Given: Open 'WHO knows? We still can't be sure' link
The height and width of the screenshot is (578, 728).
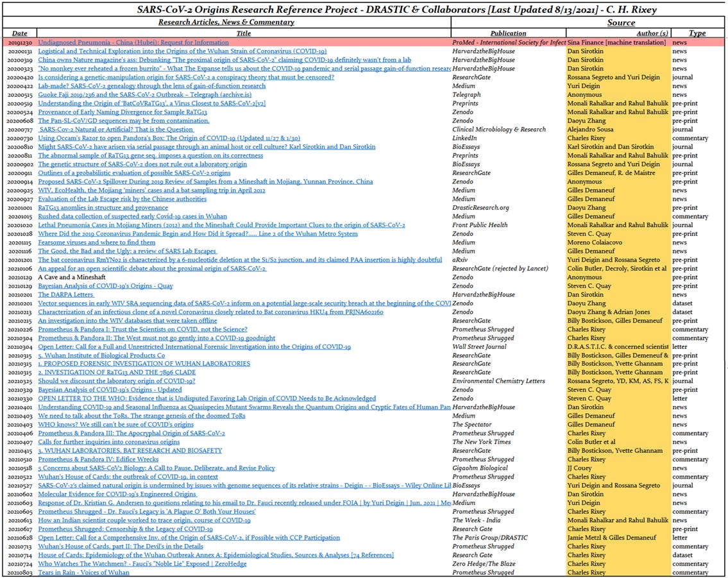Looking at the screenshot, I should [x=116, y=424].
